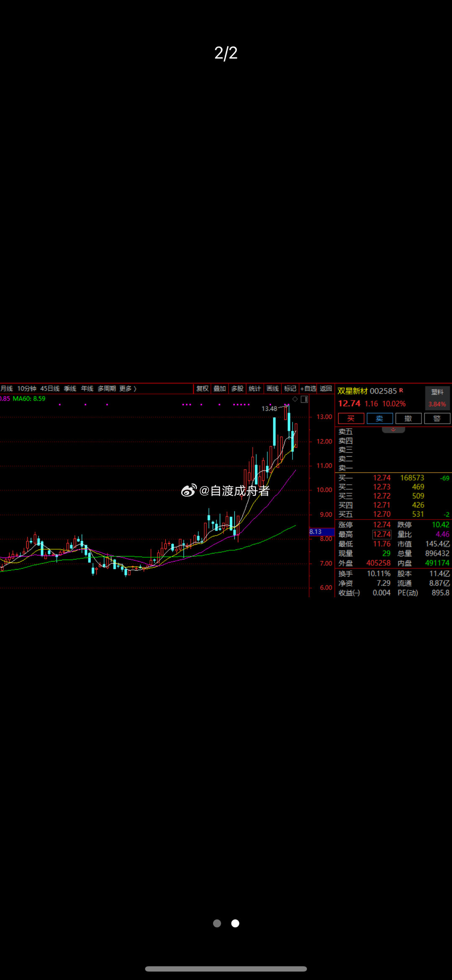Screen dimensions: 452x980
Task: Click the 总量 value 896432
Action: point(437,553)
